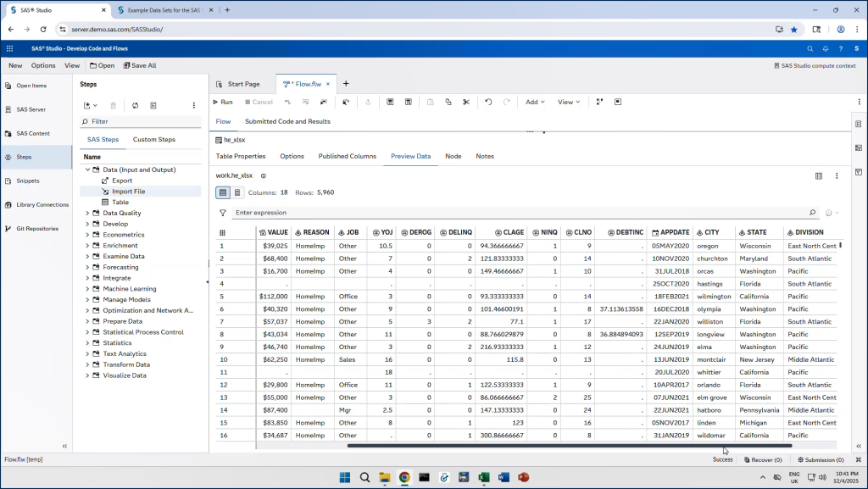Close the Flow.flw tab
This screenshot has height=489, width=868.
328,84
